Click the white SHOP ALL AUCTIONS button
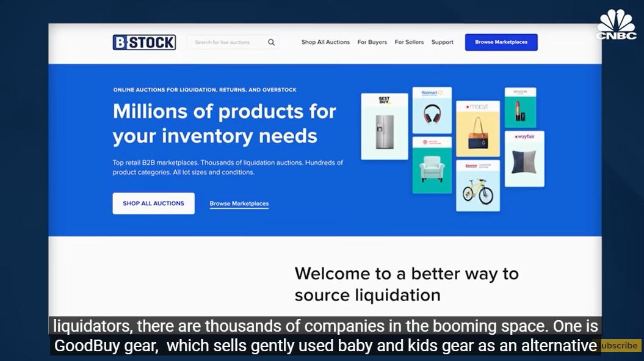 pos(154,203)
